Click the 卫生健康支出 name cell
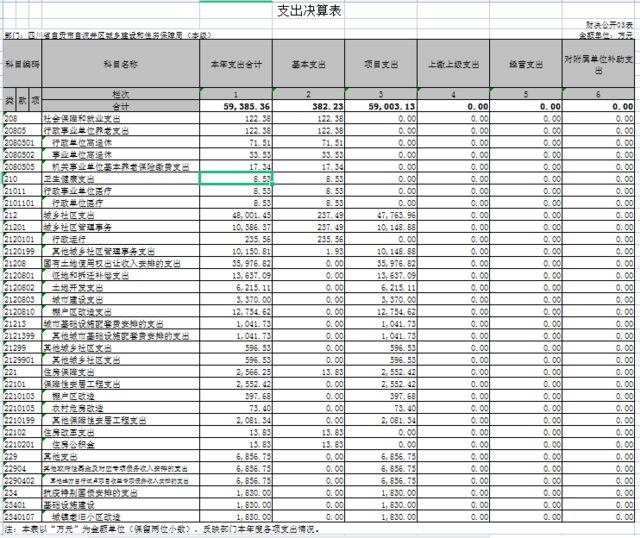 [121, 177]
